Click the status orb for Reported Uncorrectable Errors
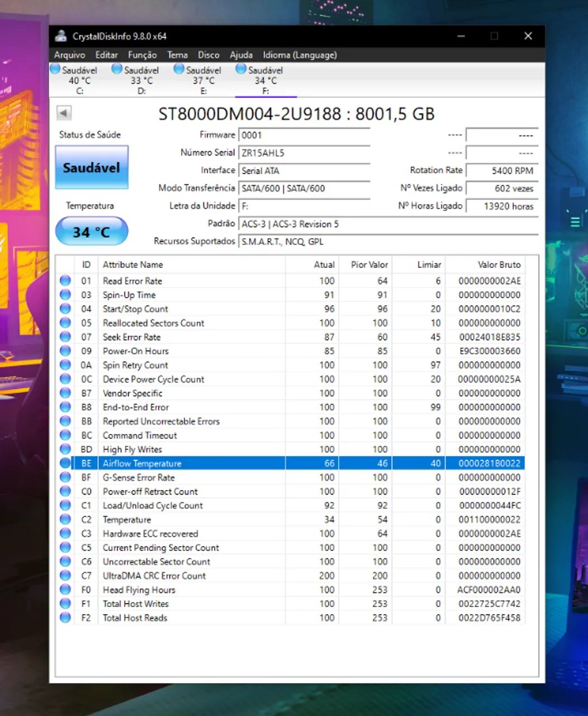 click(x=65, y=421)
